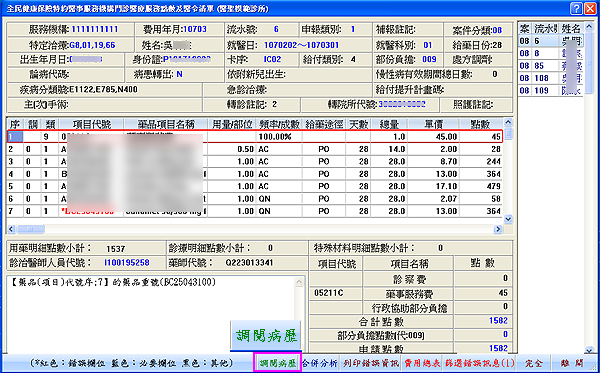
Task: Click the 姓名 header in patient list
Action: pyautogui.click(x=572, y=28)
